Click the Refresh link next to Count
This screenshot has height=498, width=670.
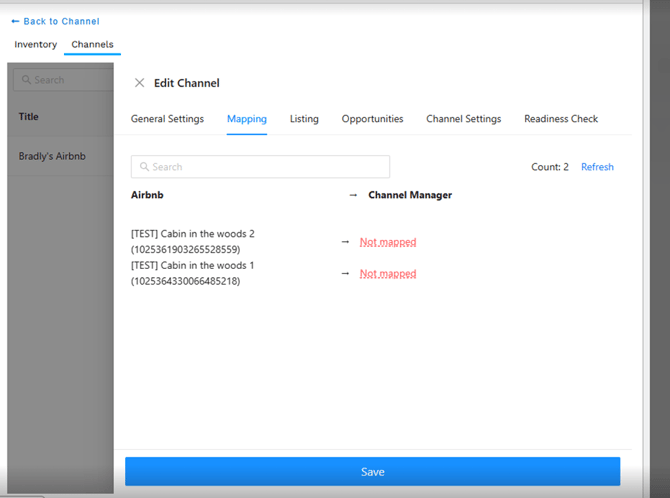597,167
